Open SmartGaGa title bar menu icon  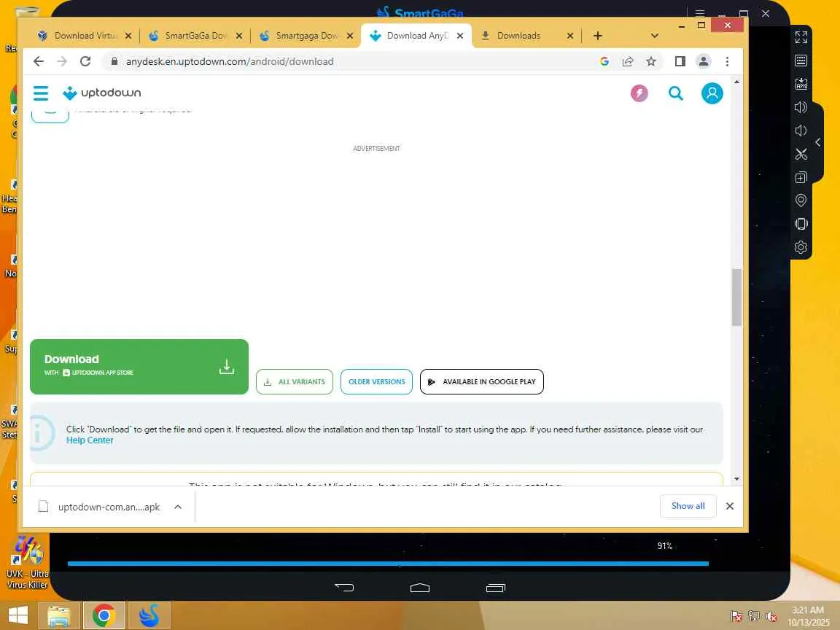coord(700,13)
